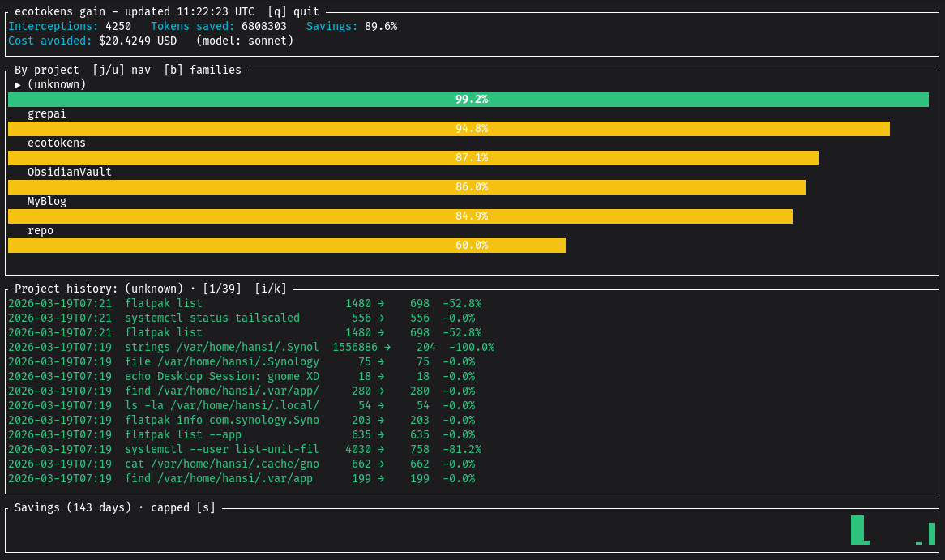Click the 86.0% ObsidianVault bar
This screenshot has height=560, width=945.
point(407,187)
